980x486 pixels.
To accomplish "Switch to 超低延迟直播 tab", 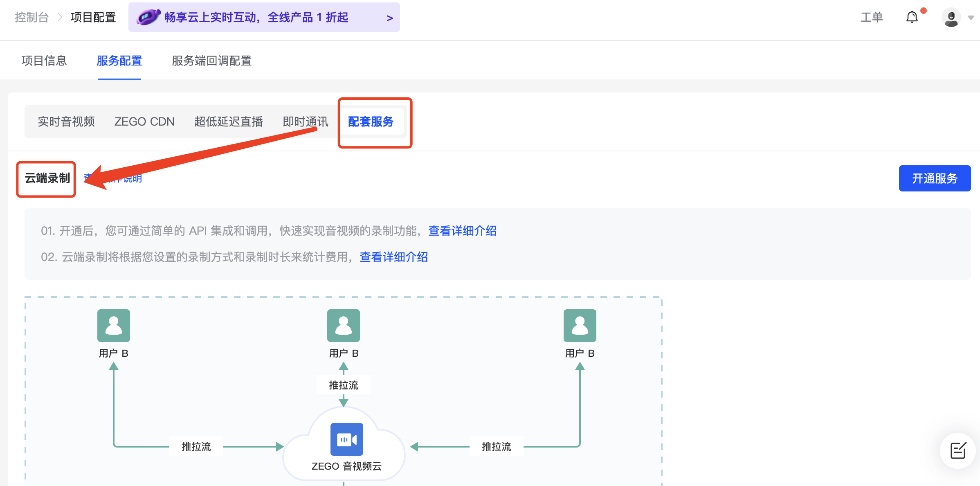I will coord(228,122).
